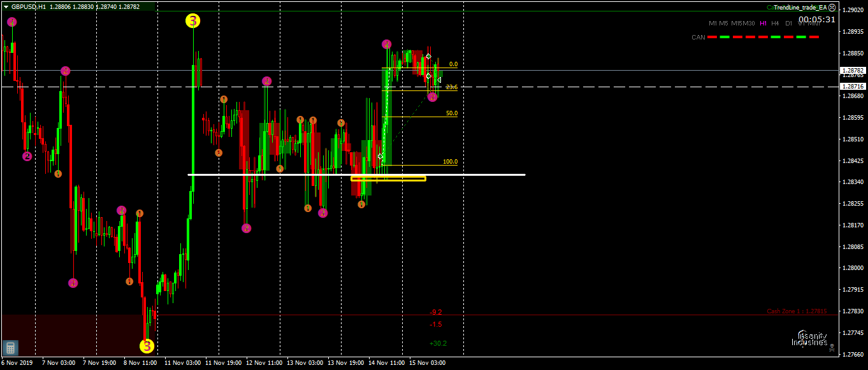This screenshot has width=868, height=370.
Task: Open the calculator icon in chart corner
Action: click(x=10, y=348)
